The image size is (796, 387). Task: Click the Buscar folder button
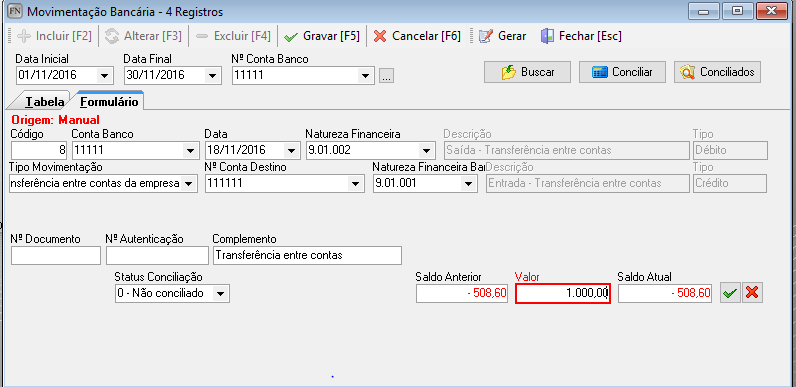click(x=527, y=72)
